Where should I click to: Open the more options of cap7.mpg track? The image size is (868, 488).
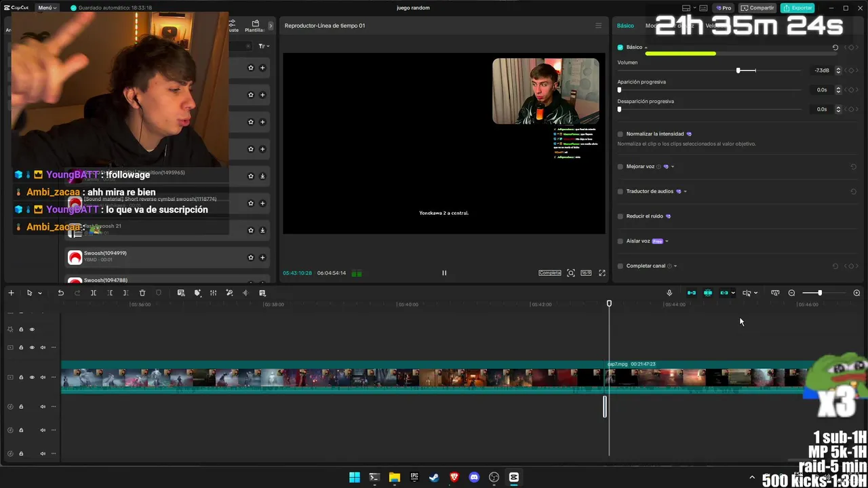(54, 377)
